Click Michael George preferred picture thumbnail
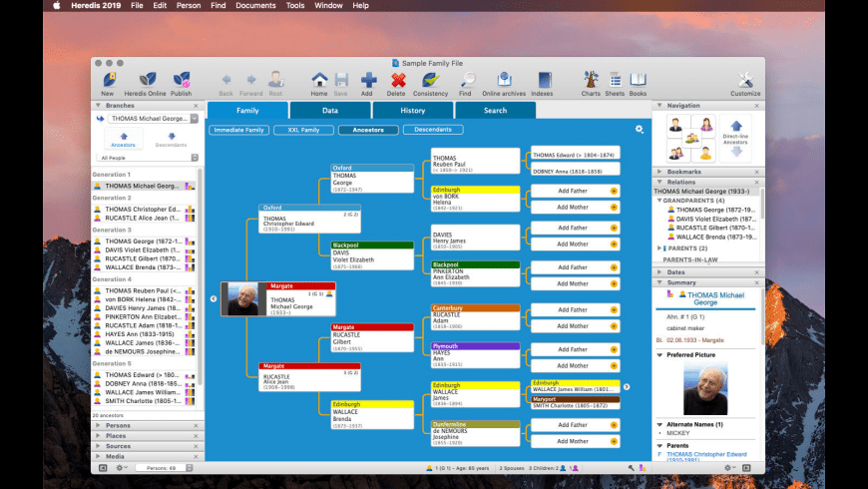Viewport: 868px width, 489px height. click(x=705, y=389)
